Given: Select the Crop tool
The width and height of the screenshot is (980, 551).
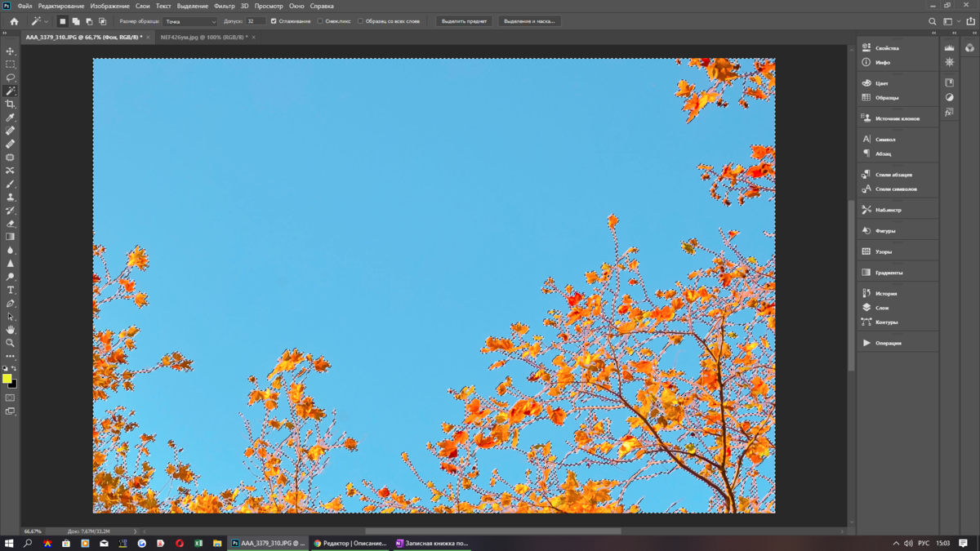Looking at the screenshot, I should [x=11, y=104].
